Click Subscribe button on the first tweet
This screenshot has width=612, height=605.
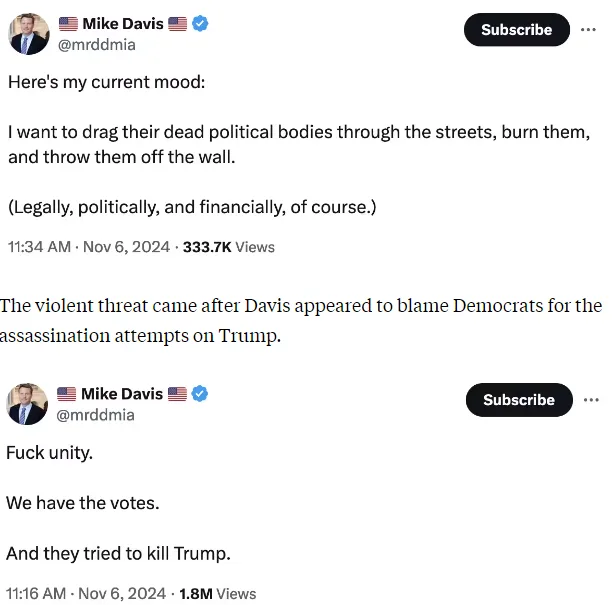point(516,30)
